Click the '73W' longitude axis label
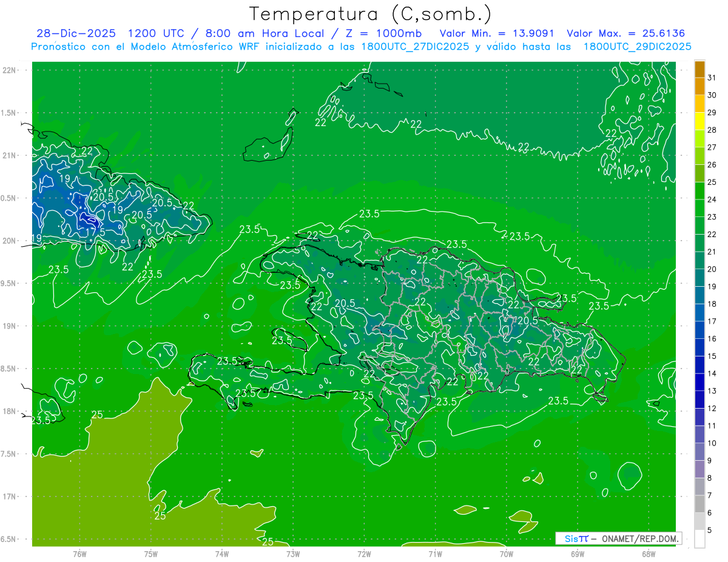 293,554
